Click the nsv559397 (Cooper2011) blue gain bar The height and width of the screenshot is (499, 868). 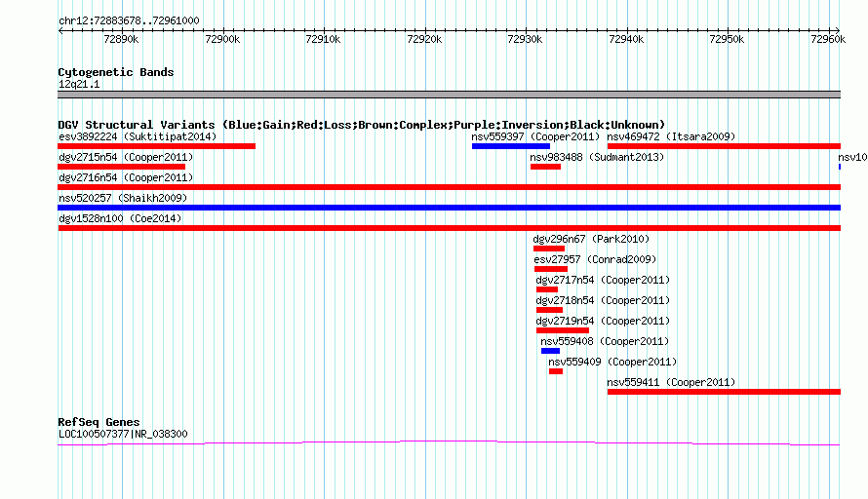click(511, 146)
